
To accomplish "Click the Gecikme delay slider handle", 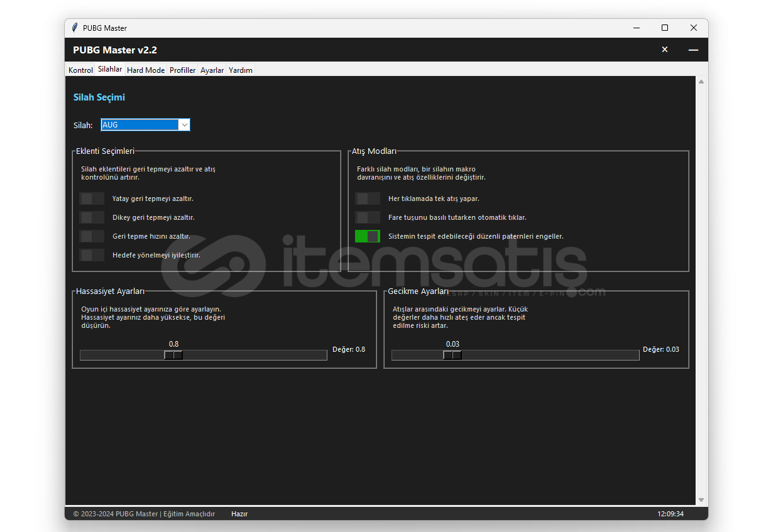I will 452,355.
